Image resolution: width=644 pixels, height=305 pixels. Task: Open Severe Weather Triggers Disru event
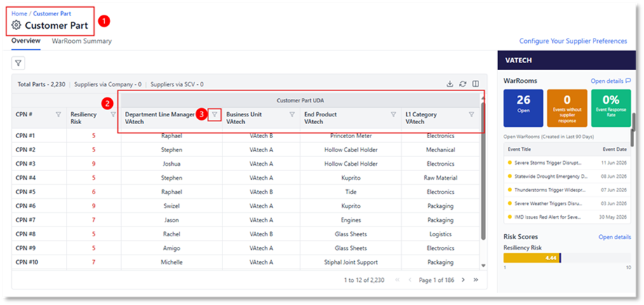pyautogui.click(x=550, y=203)
